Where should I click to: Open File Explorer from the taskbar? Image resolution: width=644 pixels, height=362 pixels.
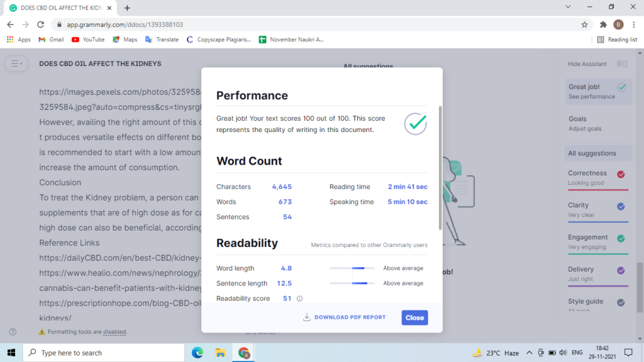(221, 353)
